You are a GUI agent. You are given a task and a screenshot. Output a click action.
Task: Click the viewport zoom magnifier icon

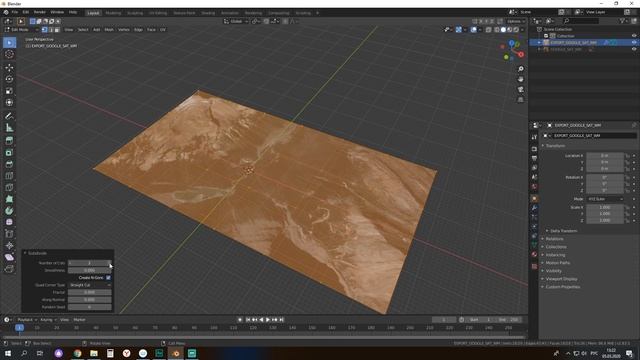520,69
